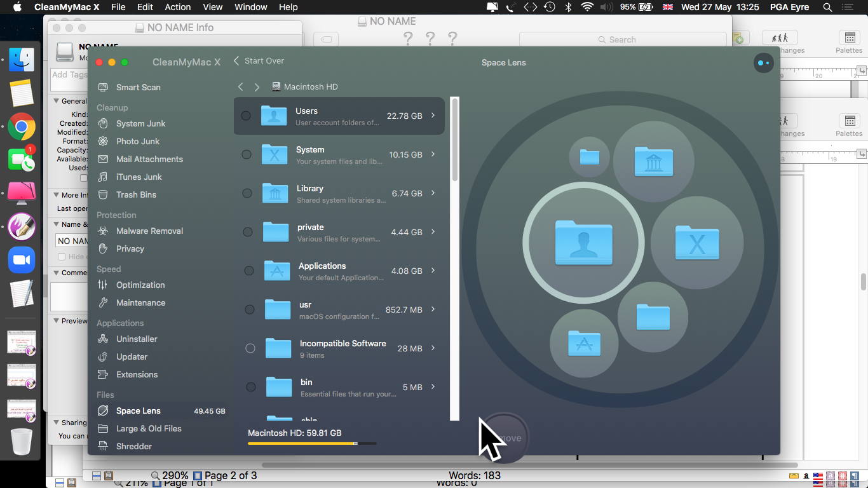The image size is (868, 488).
Task: Expand the System folder row arrow
Action: [x=433, y=154]
